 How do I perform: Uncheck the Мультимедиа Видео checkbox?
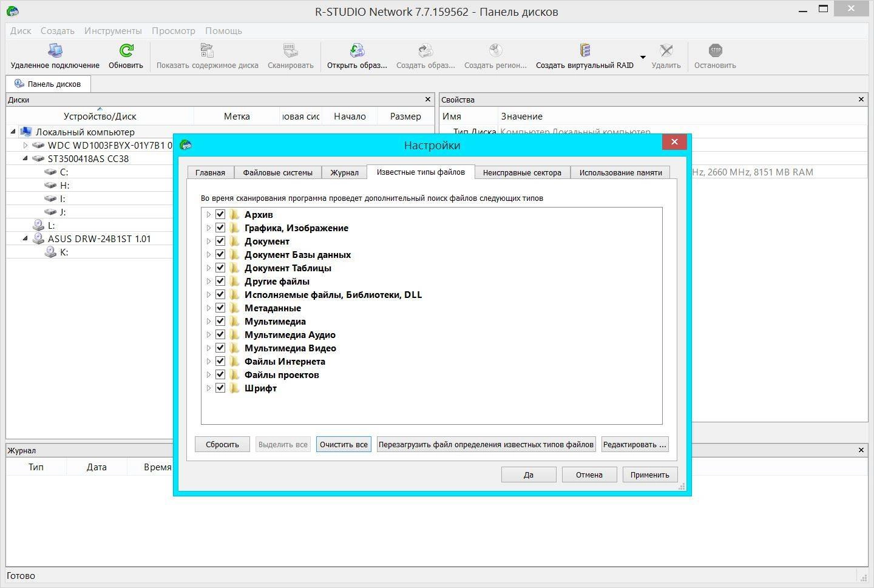(220, 348)
